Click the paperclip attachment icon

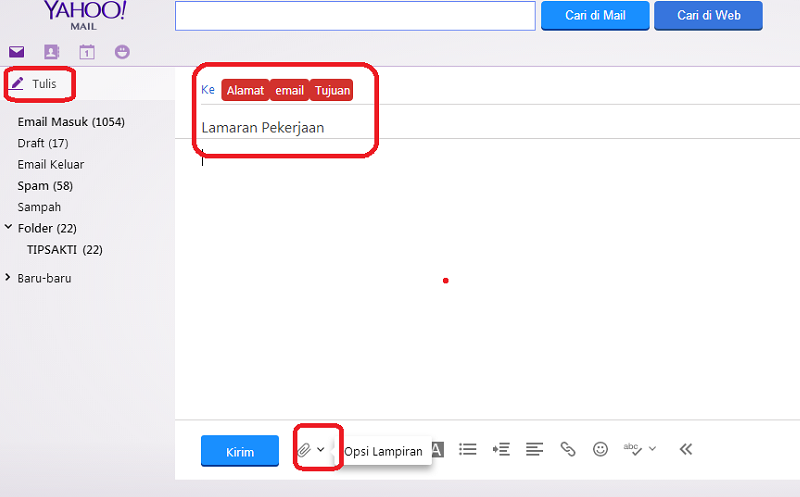point(304,450)
